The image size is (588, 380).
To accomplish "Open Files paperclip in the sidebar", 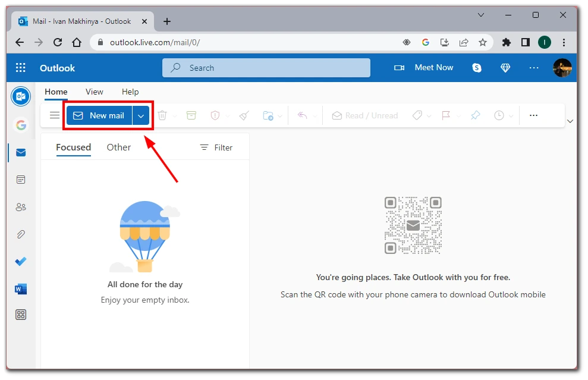I will [21, 234].
